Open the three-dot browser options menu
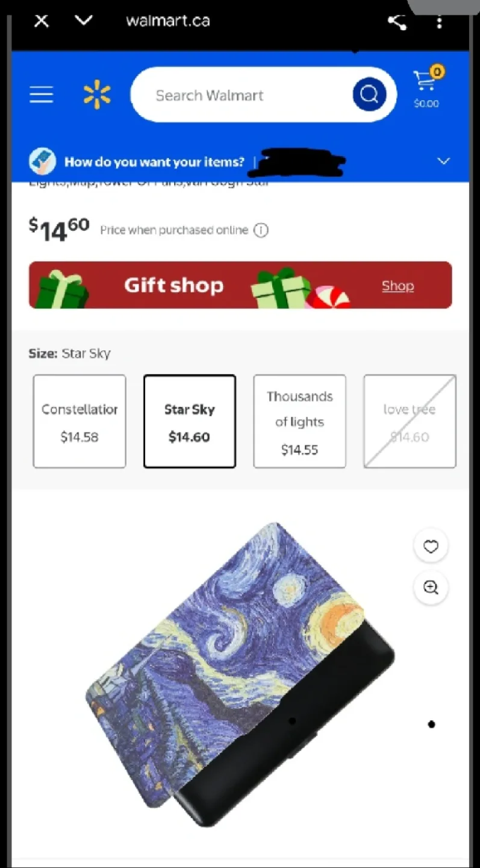 click(440, 22)
